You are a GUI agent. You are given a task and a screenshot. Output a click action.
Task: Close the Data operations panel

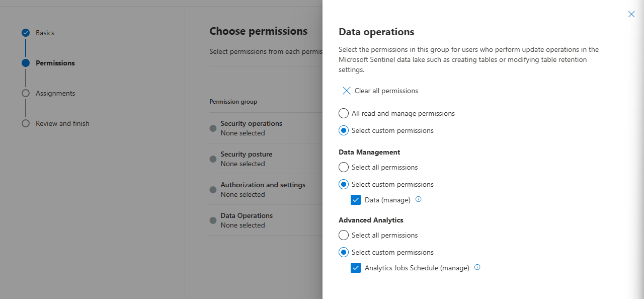click(631, 14)
